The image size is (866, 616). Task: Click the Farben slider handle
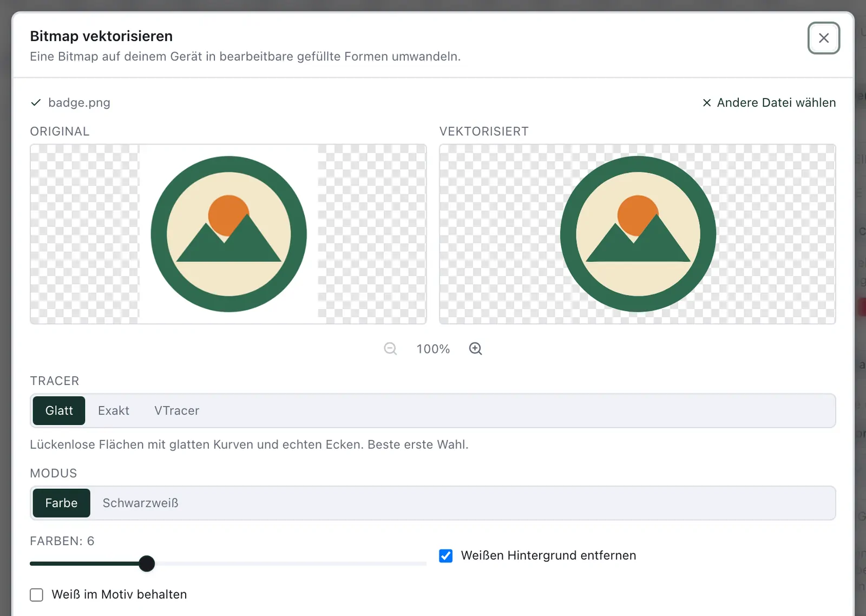(x=146, y=563)
